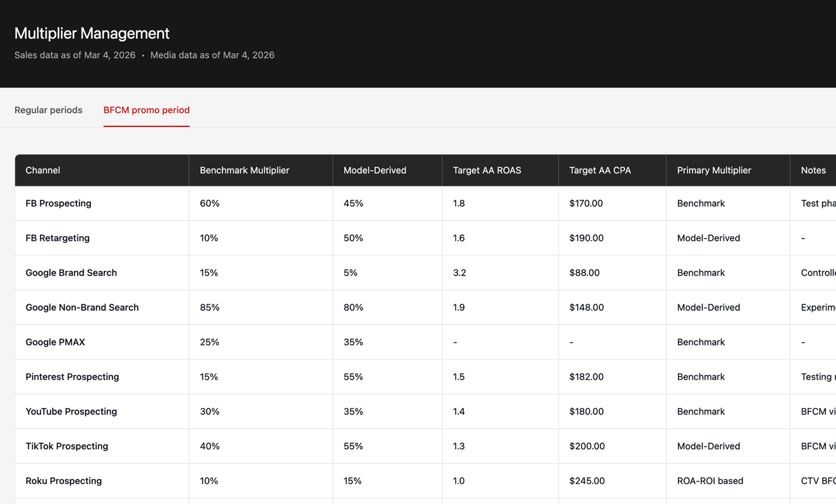Click Google Non-Brand Search's 80% model-derived value
836x504 pixels.
pos(353,308)
